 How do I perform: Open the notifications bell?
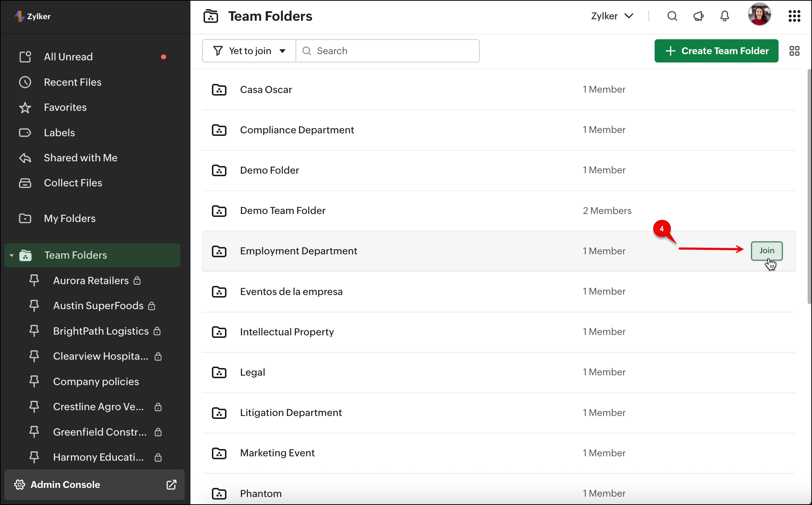tap(724, 16)
